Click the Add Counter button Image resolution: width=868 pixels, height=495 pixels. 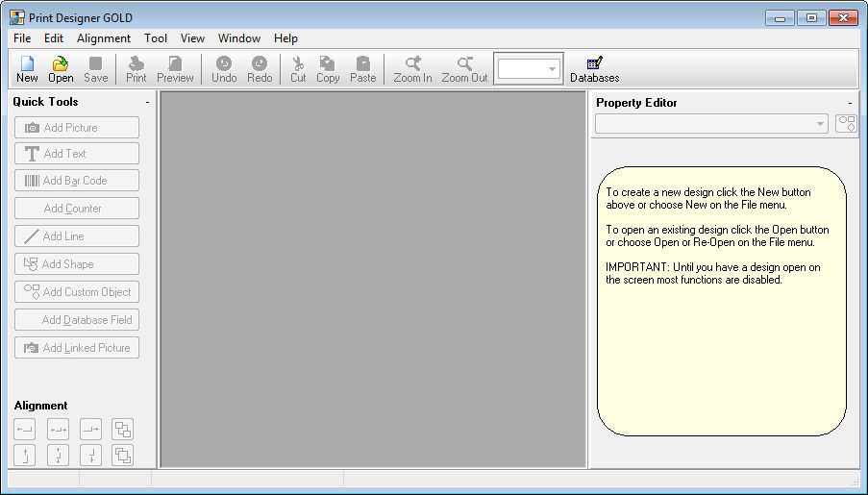click(x=77, y=209)
